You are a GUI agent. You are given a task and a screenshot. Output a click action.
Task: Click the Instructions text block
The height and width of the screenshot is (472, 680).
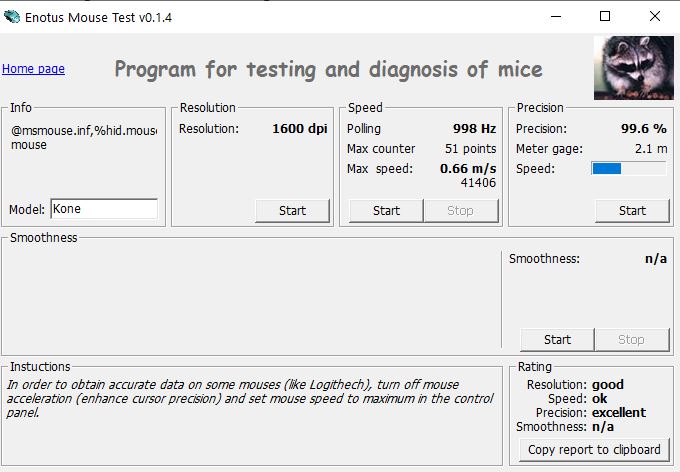[x=250, y=399]
